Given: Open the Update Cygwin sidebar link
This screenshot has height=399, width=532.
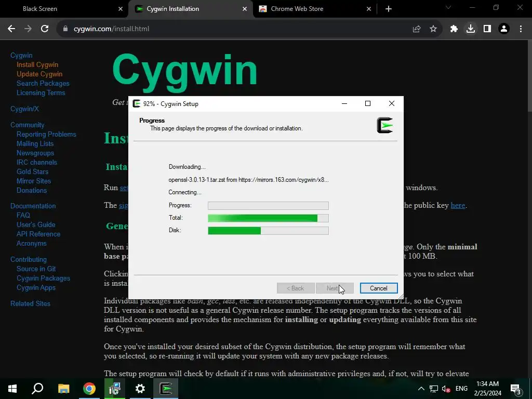Looking at the screenshot, I should coord(39,74).
